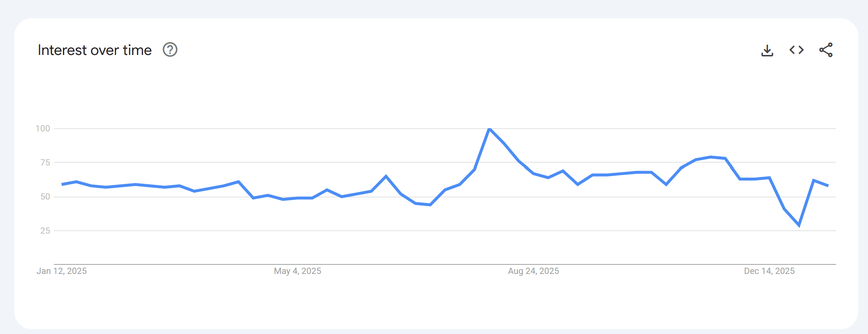Viewport: 868px width, 334px height.
Task: Open the embed code icon
Action: pyautogui.click(x=796, y=50)
